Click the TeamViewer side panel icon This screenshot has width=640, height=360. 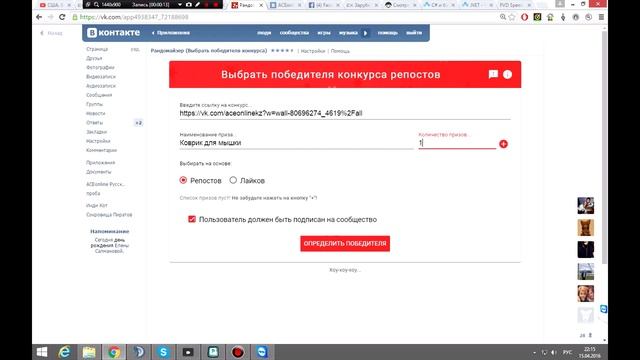604,309
